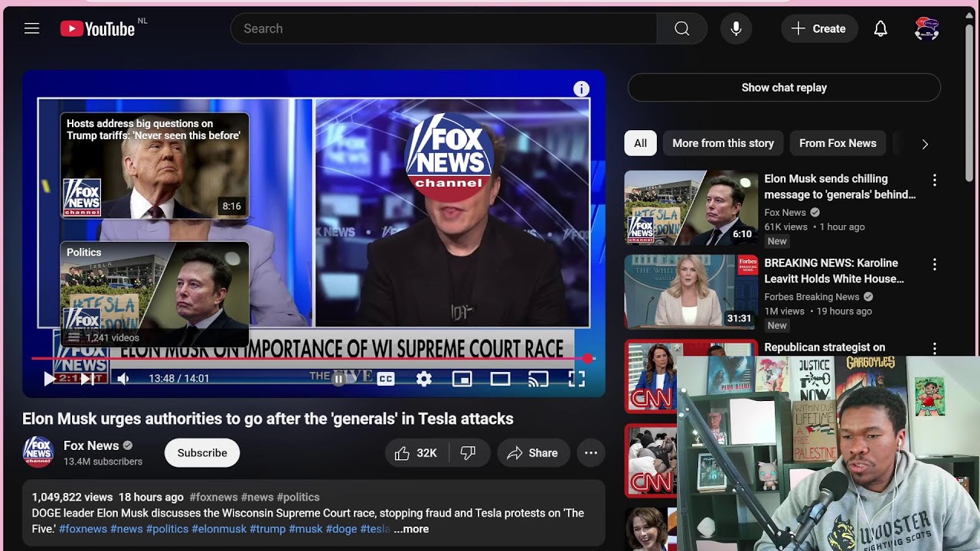Select the More from this story chip

723,143
